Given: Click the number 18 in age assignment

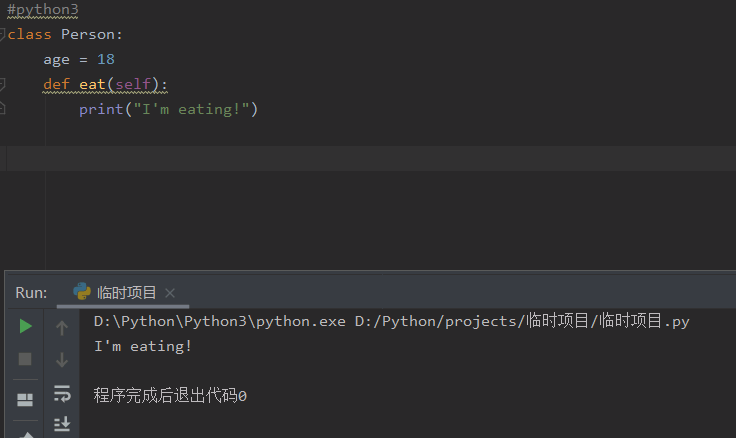Looking at the screenshot, I should click(x=106, y=59).
